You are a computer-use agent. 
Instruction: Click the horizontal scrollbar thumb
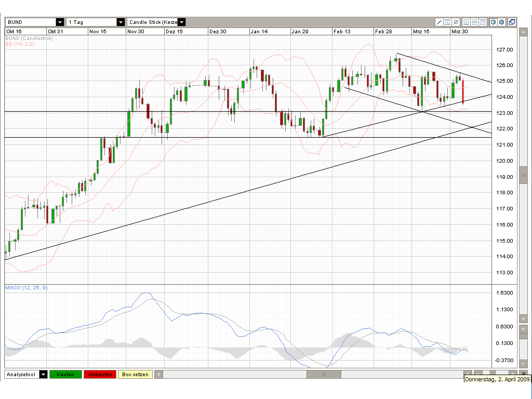point(324,375)
